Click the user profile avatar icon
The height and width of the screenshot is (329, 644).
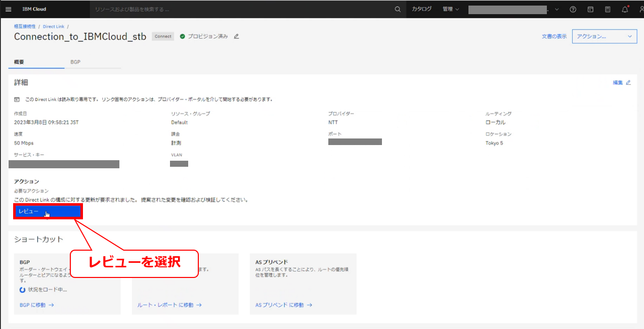[640, 9]
